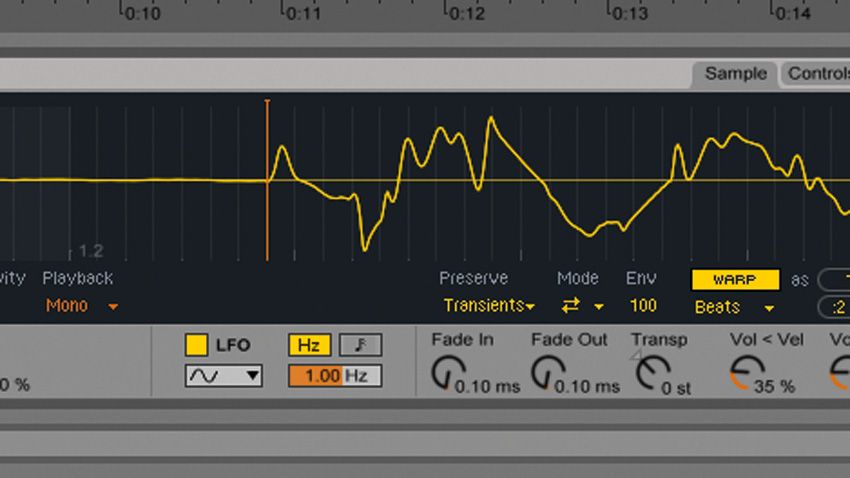
Task: Toggle the yellow LFO on/off switch
Action: point(196,345)
